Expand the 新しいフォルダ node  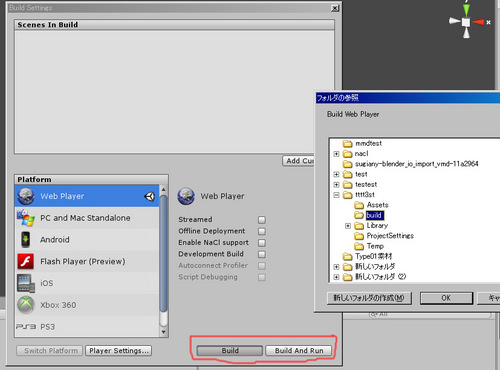click(x=336, y=267)
